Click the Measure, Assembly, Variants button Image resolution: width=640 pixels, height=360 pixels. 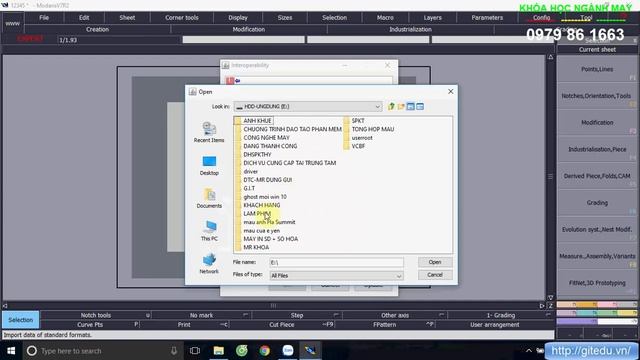(x=597, y=256)
